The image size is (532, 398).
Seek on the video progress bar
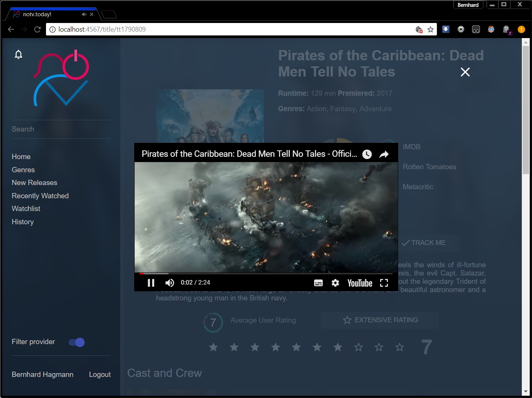264,273
